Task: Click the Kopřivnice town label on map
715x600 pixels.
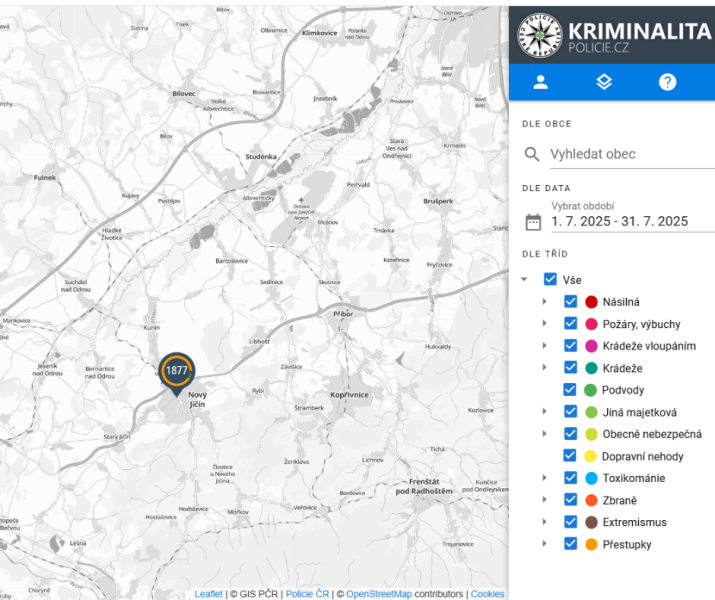Action: tap(349, 395)
